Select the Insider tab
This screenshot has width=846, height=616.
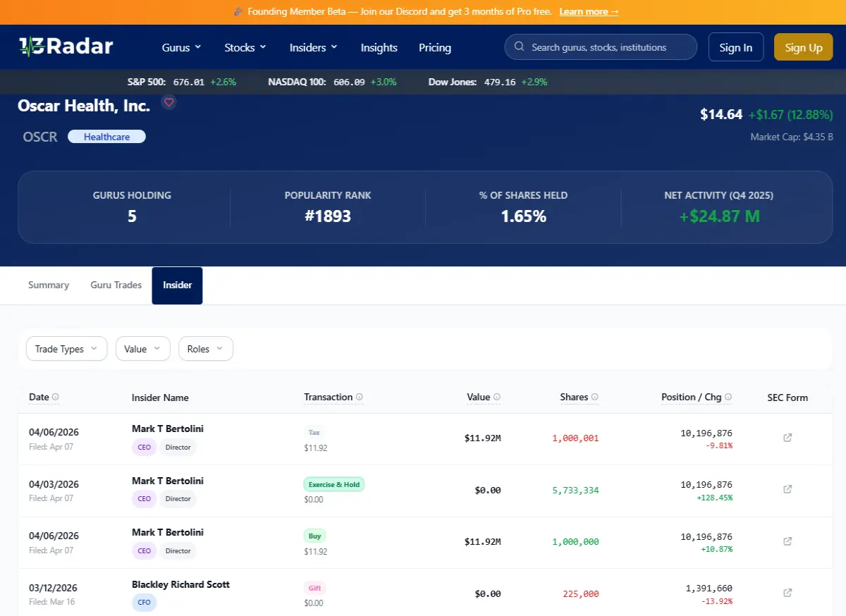(178, 285)
